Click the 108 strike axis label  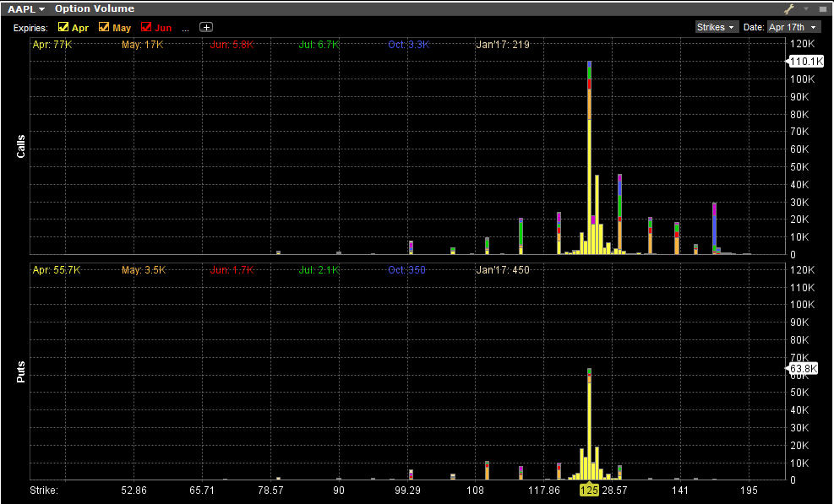click(x=476, y=490)
